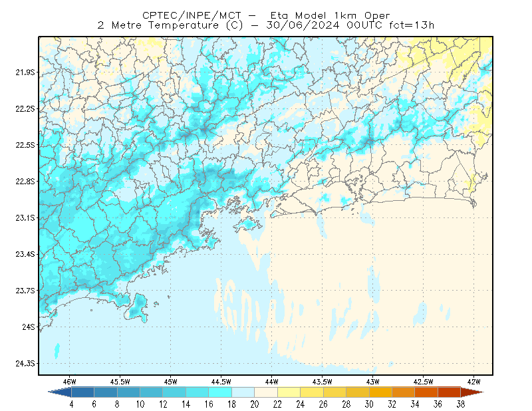Select the 22.5S latitude label
This screenshot has height=411, width=532.
(25, 145)
